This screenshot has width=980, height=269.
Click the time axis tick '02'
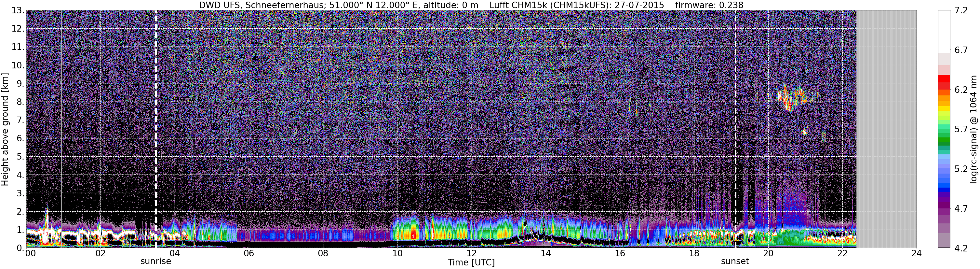100,254
